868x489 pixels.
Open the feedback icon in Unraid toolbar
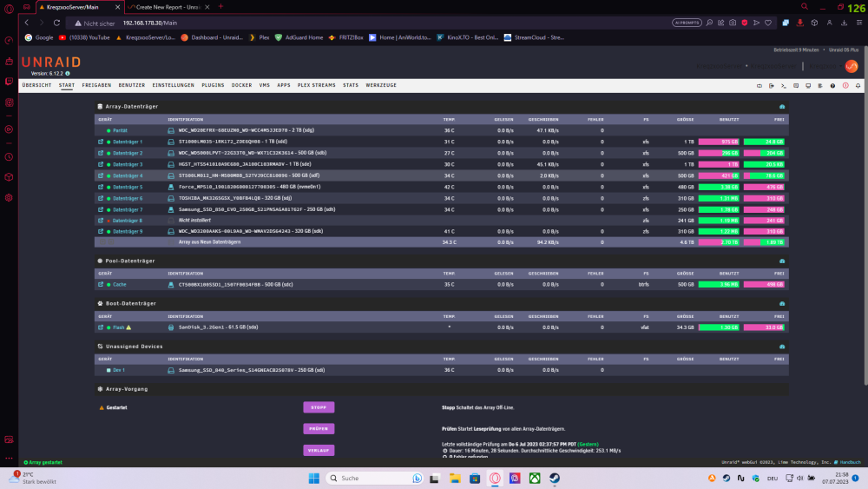[x=796, y=86]
